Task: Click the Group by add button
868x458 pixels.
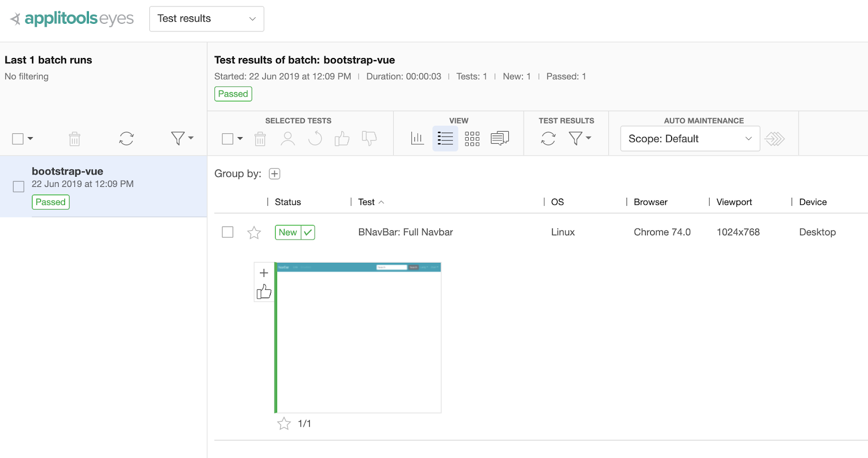Action: coord(275,174)
